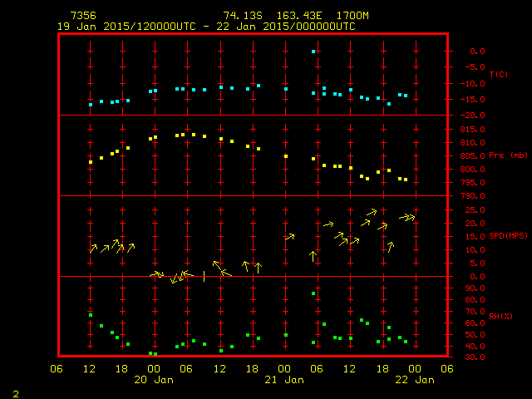Select the SPD(MPS) wind speed label
The image size is (532, 399).
coord(509,236)
